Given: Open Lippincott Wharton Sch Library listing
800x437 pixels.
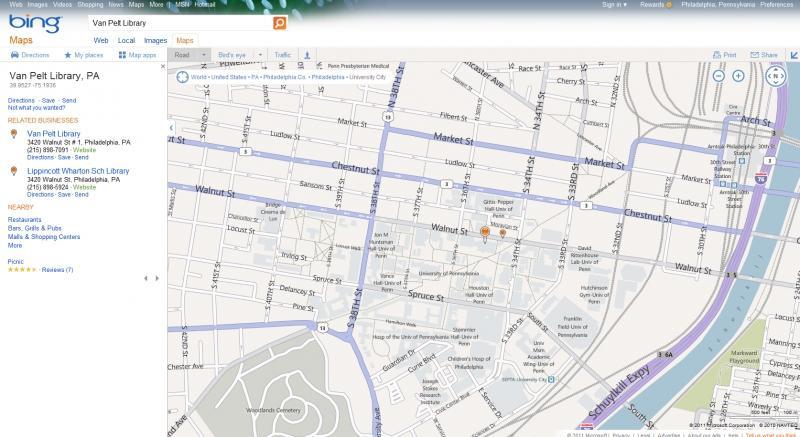Looking at the screenshot, I should click(78, 171).
